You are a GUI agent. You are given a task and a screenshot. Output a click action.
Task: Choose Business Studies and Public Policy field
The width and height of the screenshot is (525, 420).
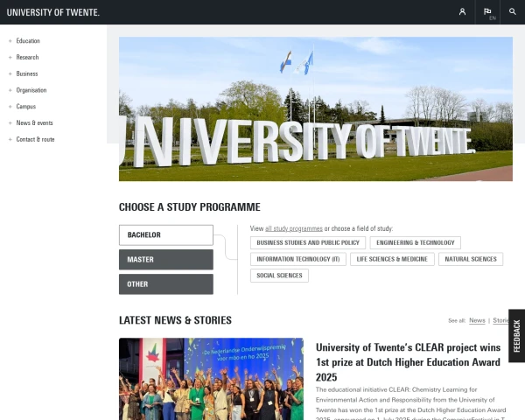(308, 243)
